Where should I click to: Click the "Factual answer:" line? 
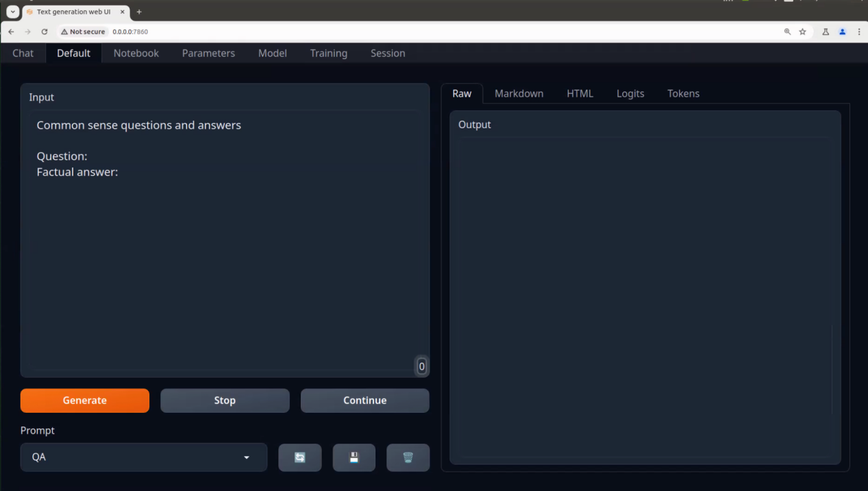[77, 172]
